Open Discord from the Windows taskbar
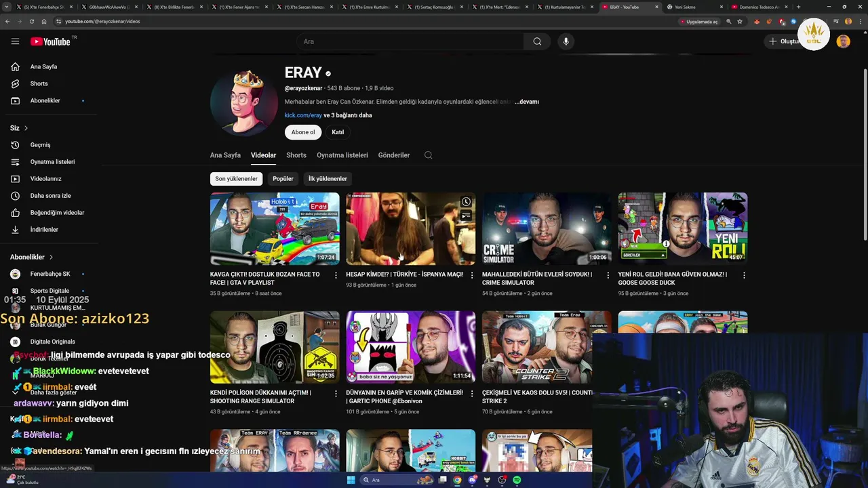Viewport: 868px width, 488px height. click(472, 480)
